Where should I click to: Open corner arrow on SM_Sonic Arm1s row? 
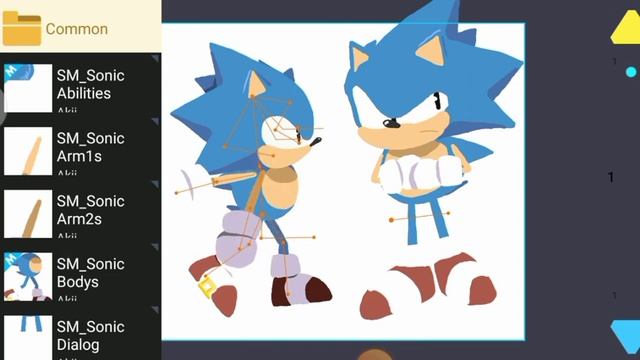156,121
